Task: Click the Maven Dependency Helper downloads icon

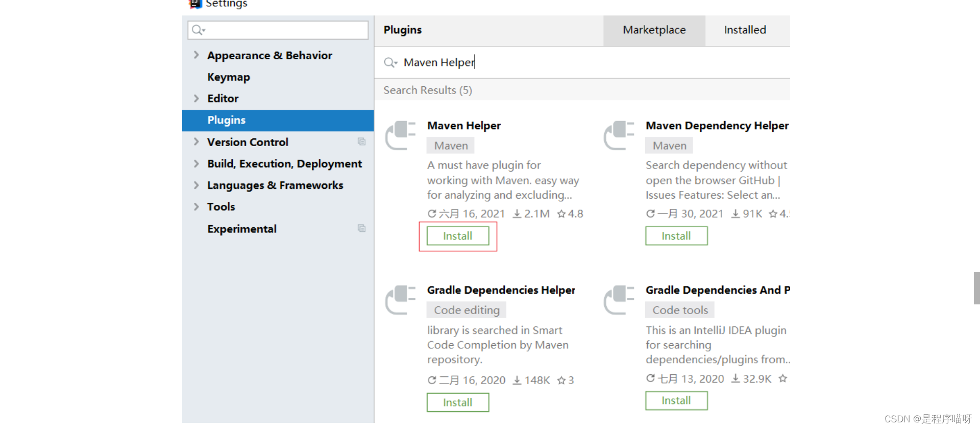Action: click(x=736, y=213)
